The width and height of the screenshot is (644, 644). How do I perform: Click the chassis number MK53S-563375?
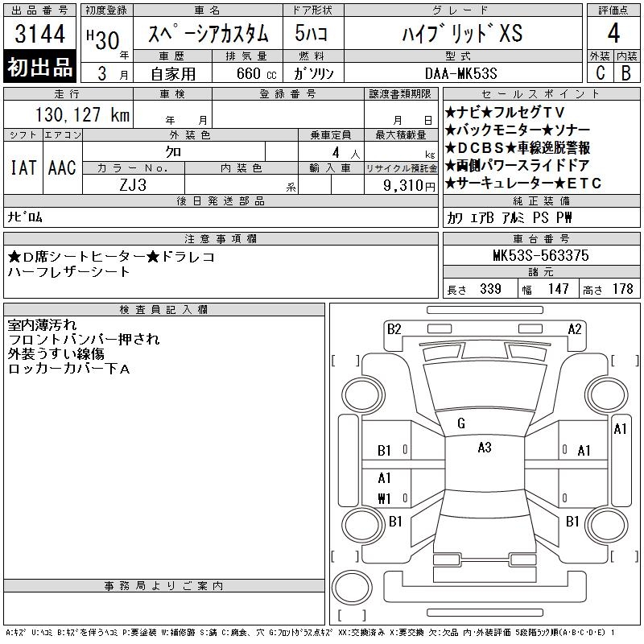pos(541,255)
